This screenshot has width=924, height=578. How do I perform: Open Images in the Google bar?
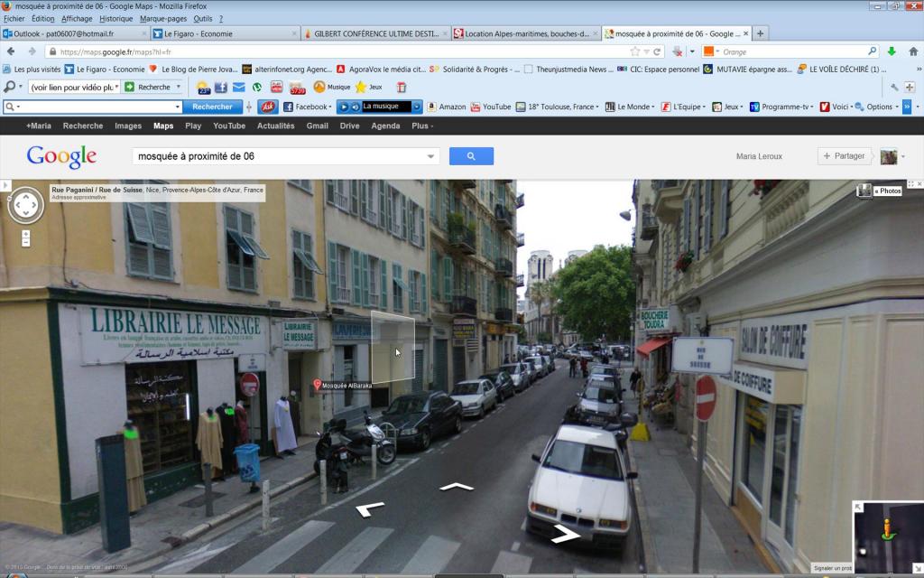click(128, 126)
